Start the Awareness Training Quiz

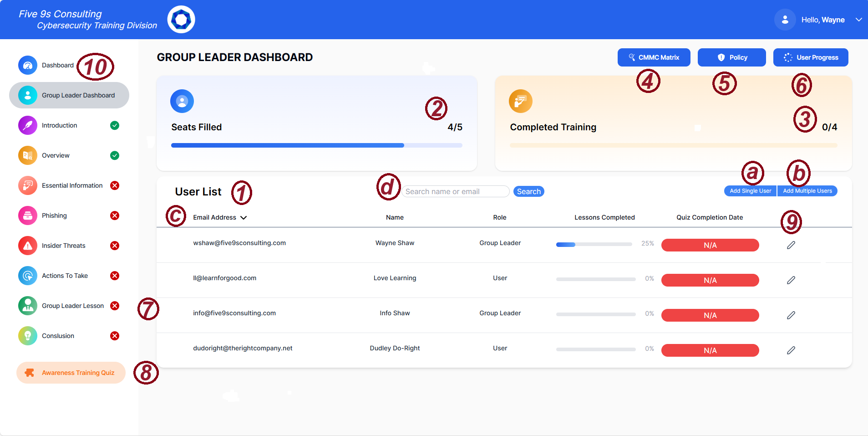pyautogui.click(x=71, y=373)
